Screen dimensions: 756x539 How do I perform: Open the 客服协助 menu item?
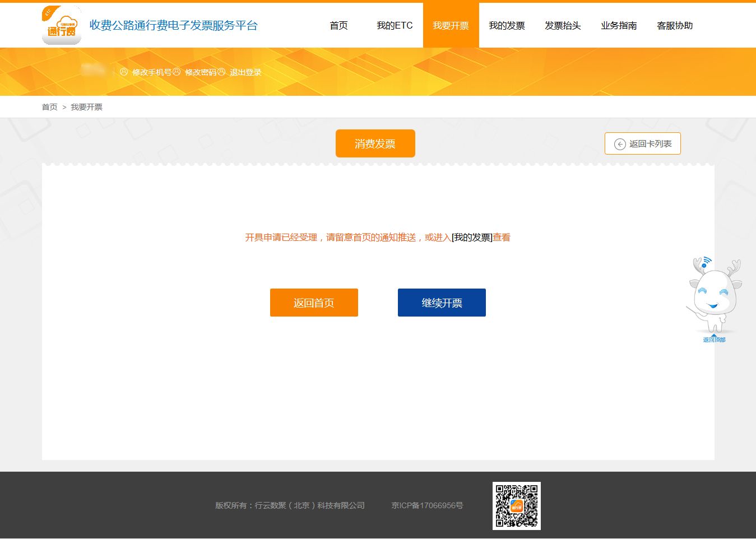[675, 26]
